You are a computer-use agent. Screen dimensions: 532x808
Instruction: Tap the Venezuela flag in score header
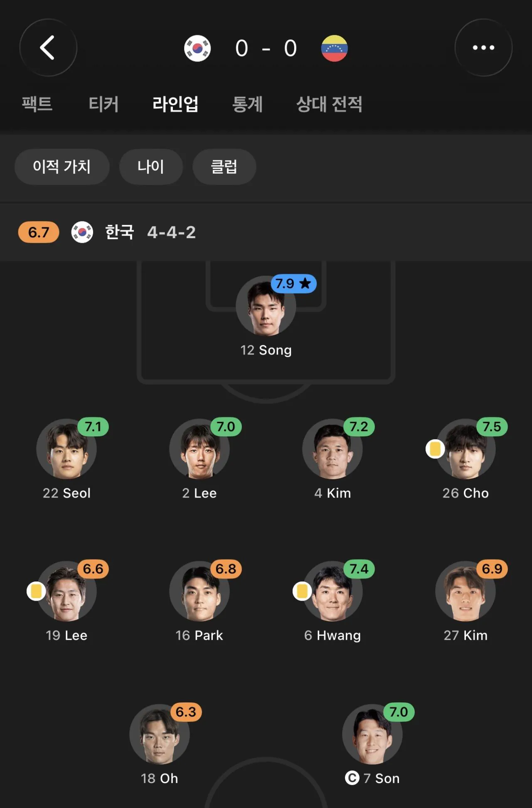334,48
